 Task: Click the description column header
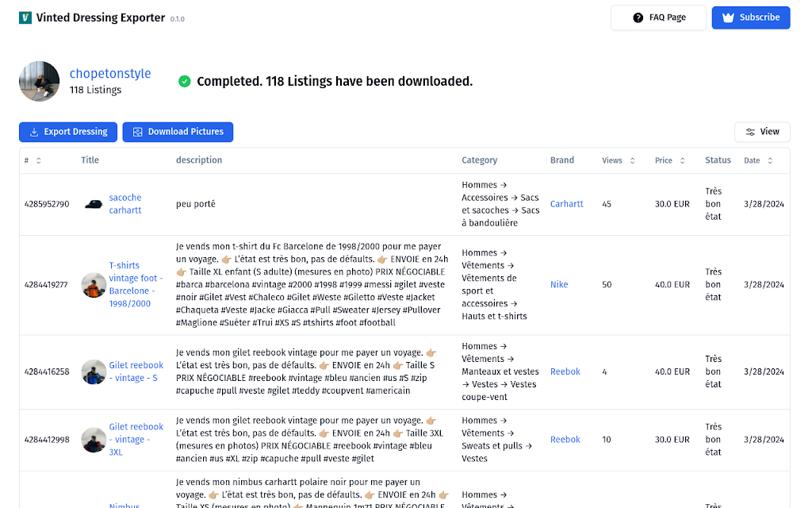[x=199, y=160]
